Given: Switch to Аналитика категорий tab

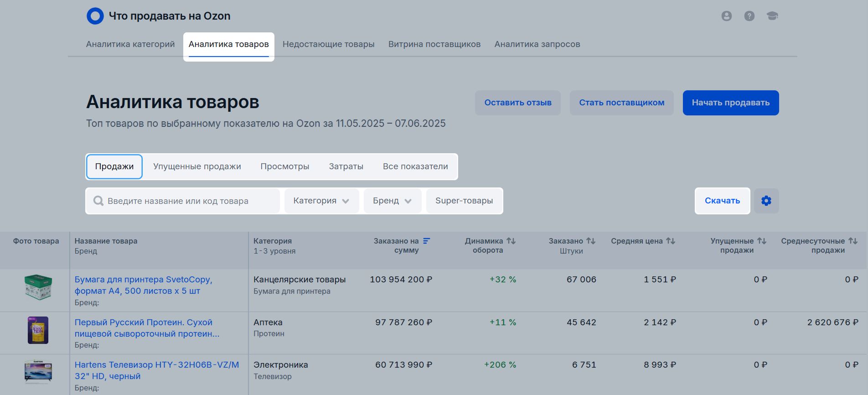Looking at the screenshot, I should point(130,44).
